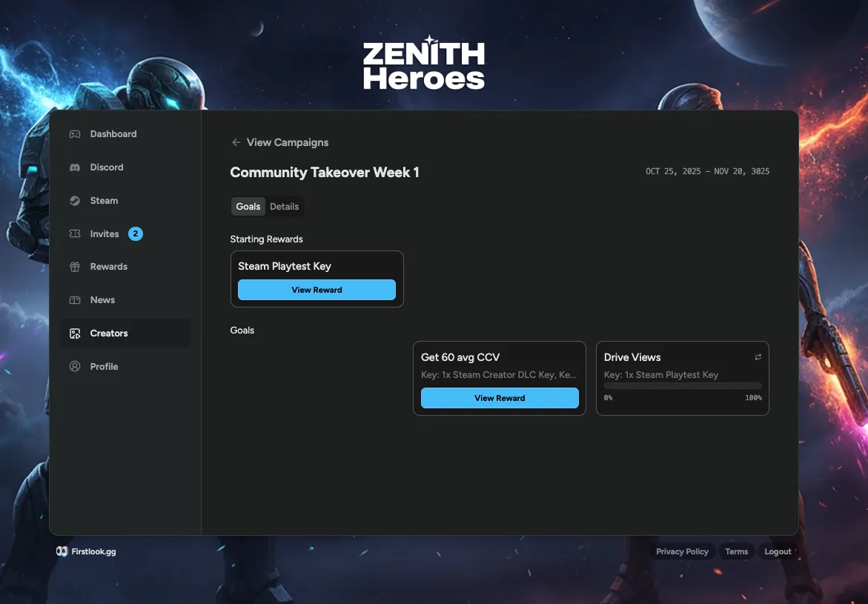Image resolution: width=868 pixels, height=604 pixels.
Task: Select the Dashboard gamepad icon in sidebar
Action: tap(74, 133)
